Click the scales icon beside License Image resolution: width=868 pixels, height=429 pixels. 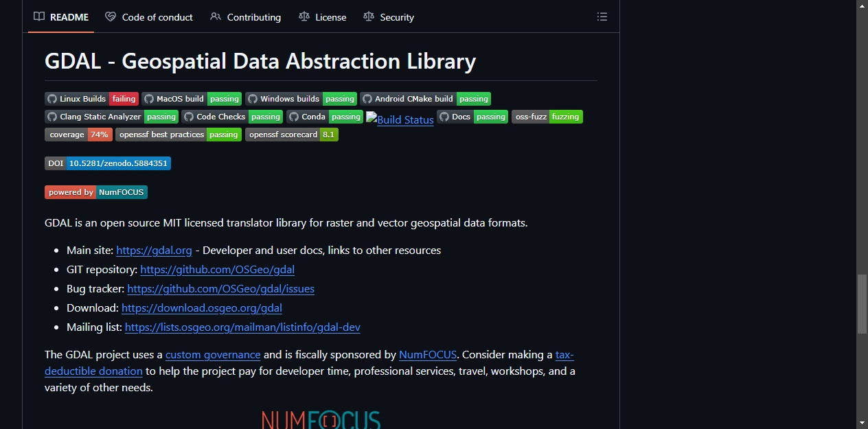click(x=304, y=16)
